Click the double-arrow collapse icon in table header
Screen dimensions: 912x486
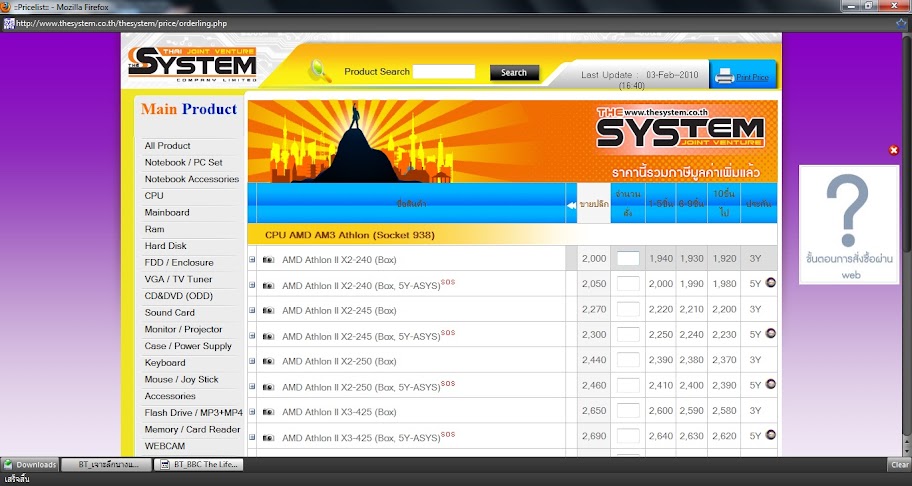(571, 205)
